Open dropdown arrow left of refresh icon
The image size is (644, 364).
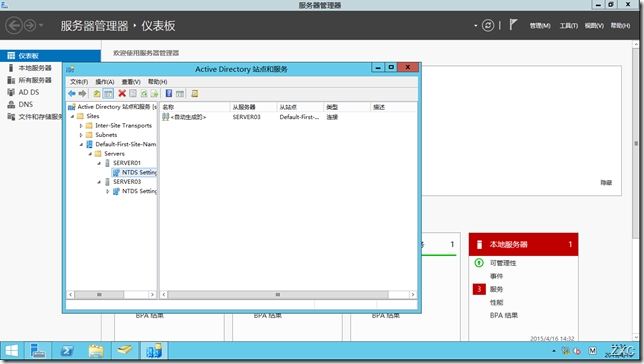pyautogui.click(x=476, y=25)
